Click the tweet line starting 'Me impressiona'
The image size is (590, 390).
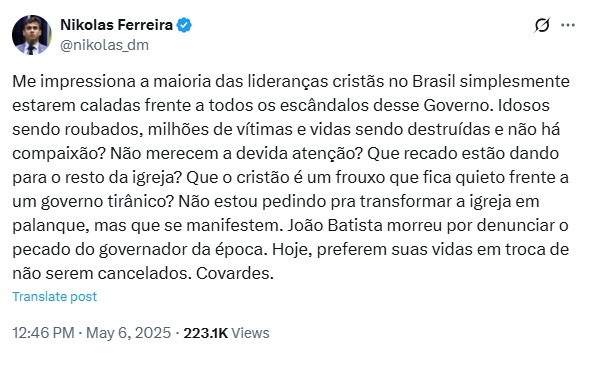291,82
